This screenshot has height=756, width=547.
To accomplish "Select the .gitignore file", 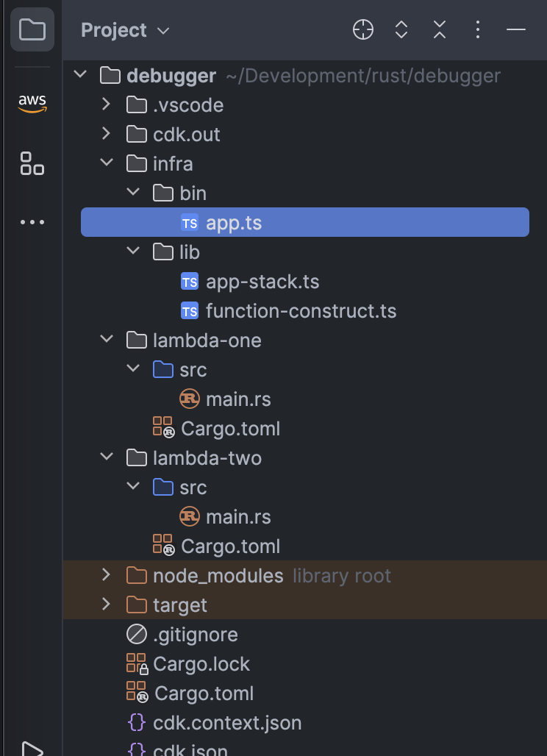I will click(x=195, y=634).
